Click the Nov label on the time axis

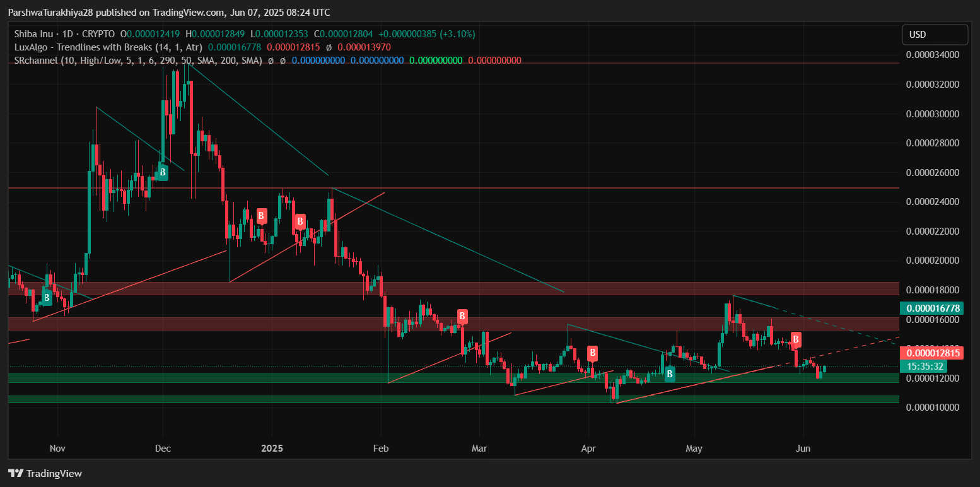(x=57, y=449)
